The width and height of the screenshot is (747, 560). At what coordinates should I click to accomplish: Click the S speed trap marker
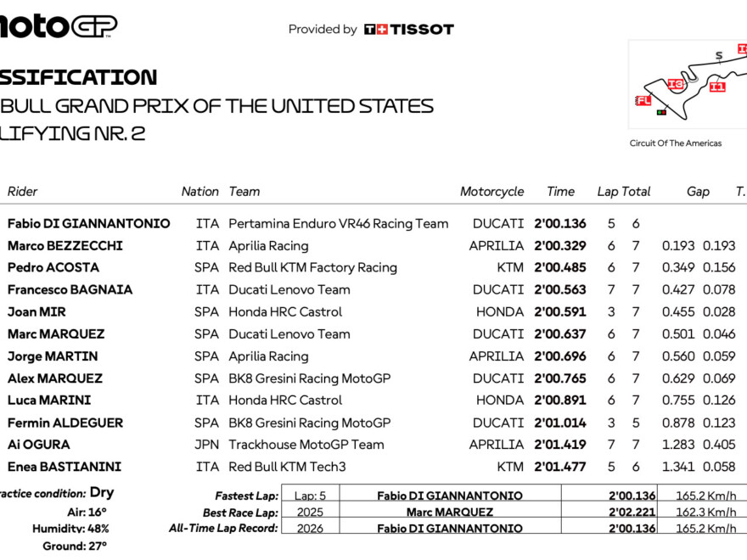tap(719, 56)
